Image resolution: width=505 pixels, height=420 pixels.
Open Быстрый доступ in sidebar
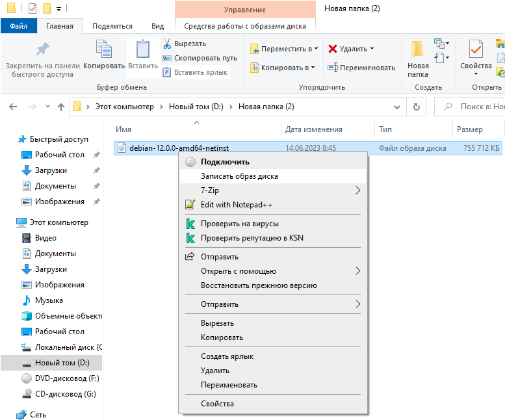(53, 139)
